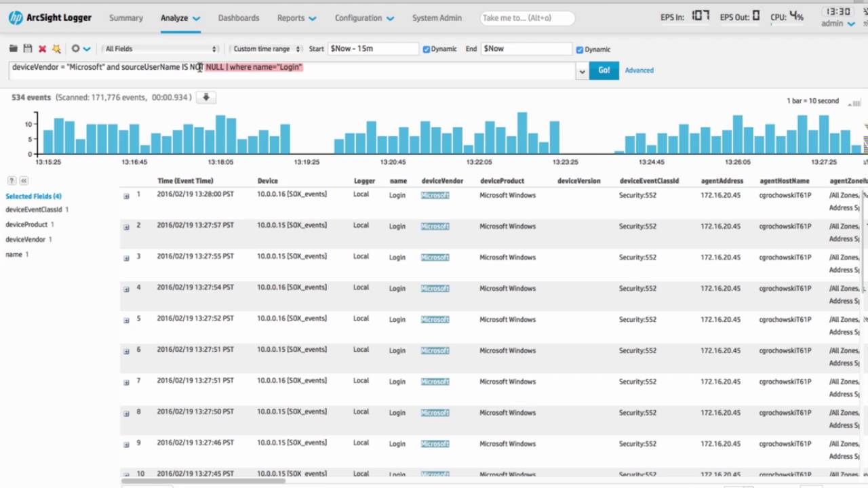Viewport: 868px width, 488px height.
Task: Click the histogram bar at 13:18:05
Action: point(220,135)
